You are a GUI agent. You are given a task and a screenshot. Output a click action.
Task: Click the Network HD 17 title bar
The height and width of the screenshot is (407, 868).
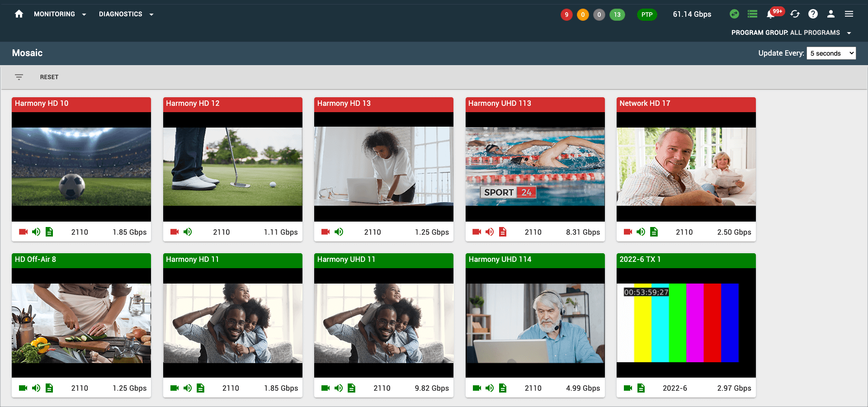pos(686,104)
